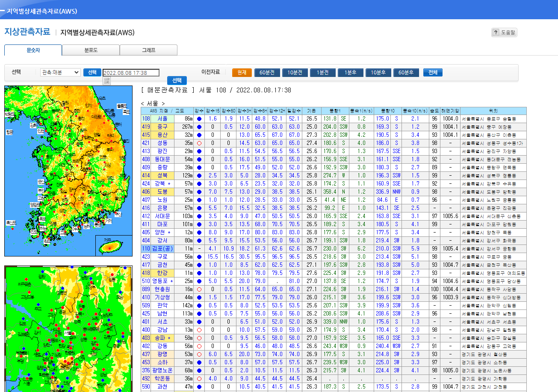The image size is (558, 392).
Task: Click the red rain indicator in 성동 row
Action: point(199,143)
